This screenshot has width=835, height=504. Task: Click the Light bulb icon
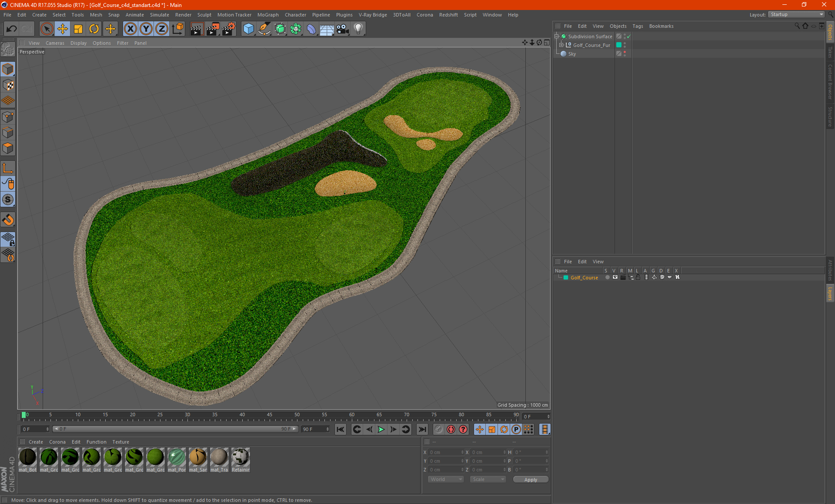click(x=358, y=29)
